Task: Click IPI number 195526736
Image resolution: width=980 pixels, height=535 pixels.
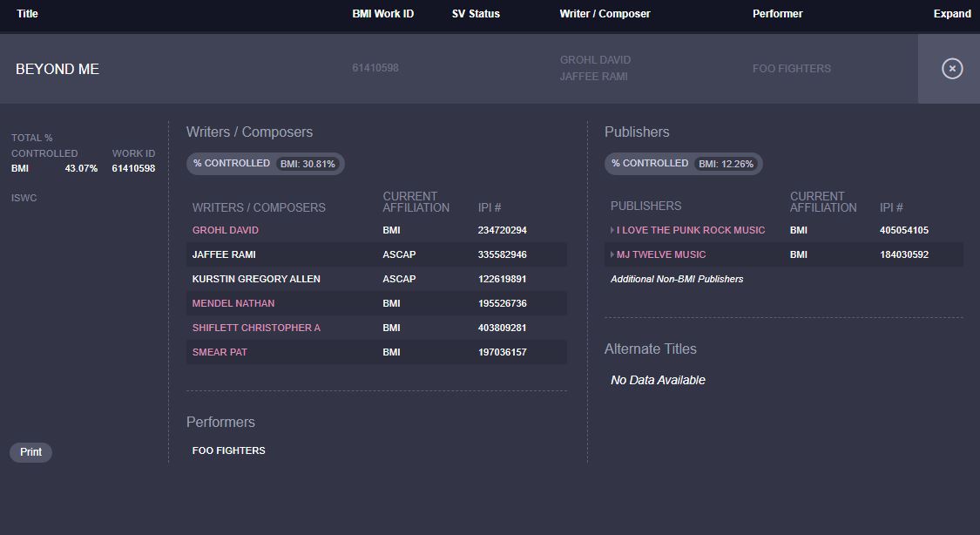Action: click(502, 303)
